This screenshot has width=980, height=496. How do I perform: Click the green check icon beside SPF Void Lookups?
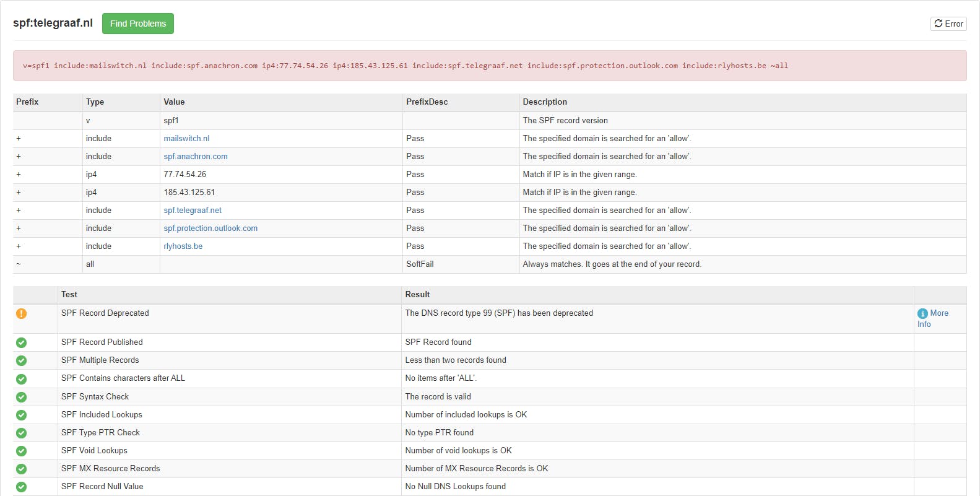pyautogui.click(x=21, y=451)
